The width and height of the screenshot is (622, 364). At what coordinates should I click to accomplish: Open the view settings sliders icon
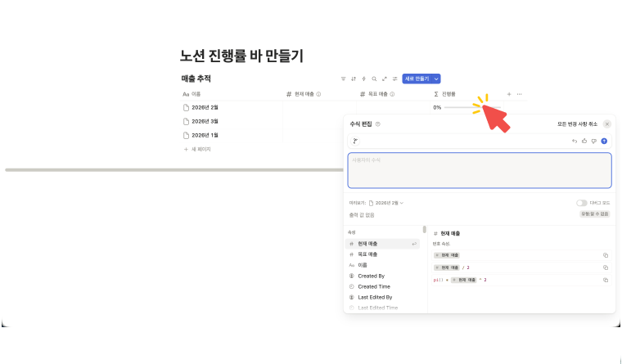coord(394,79)
